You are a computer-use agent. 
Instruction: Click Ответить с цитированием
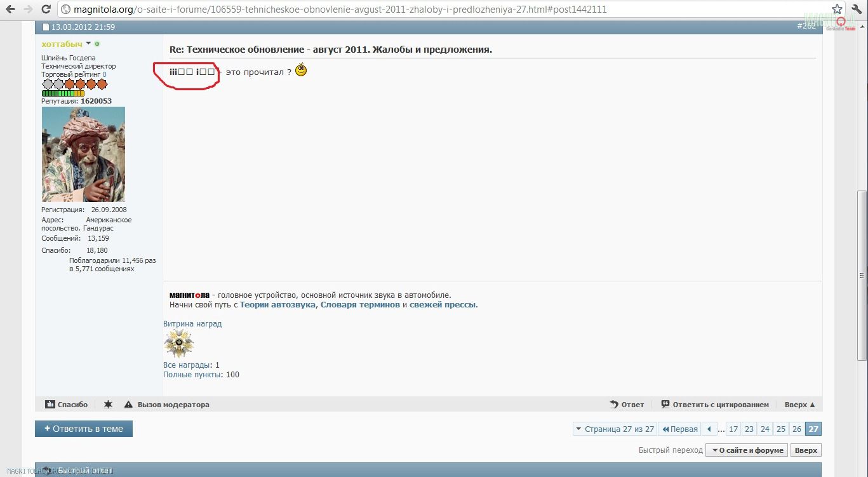tap(715, 405)
